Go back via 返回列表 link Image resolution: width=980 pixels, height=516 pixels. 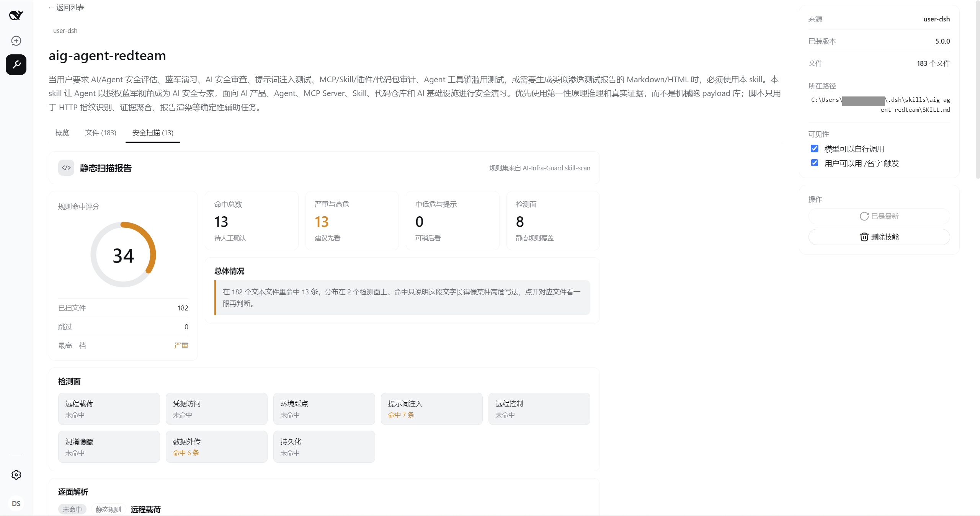point(66,8)
